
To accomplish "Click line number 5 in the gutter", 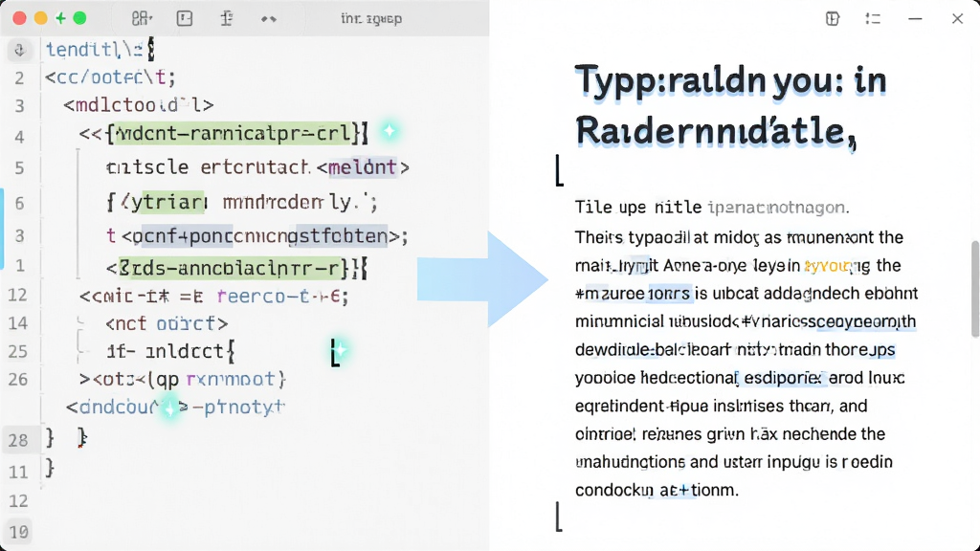I will [x=19, y=168].
